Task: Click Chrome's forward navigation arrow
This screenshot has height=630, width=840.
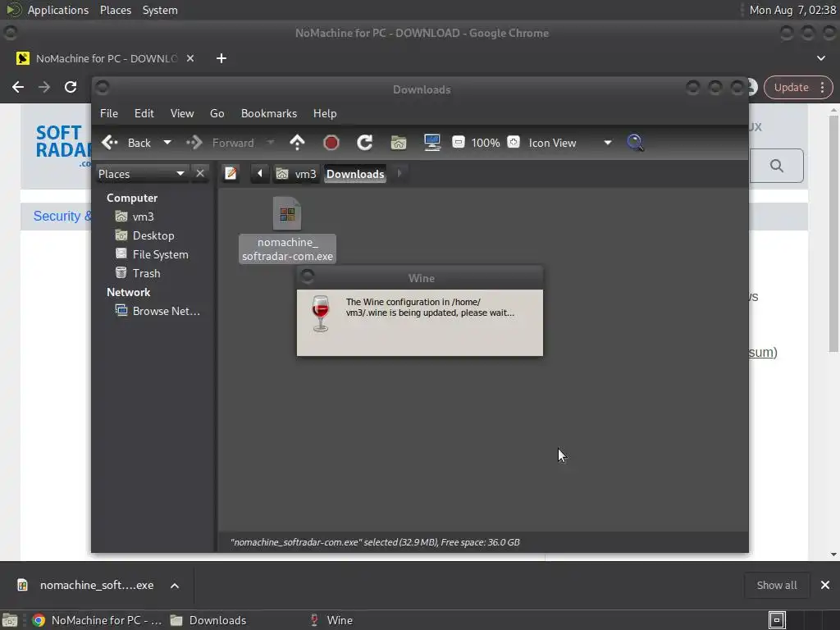Action: click(44, 87)
